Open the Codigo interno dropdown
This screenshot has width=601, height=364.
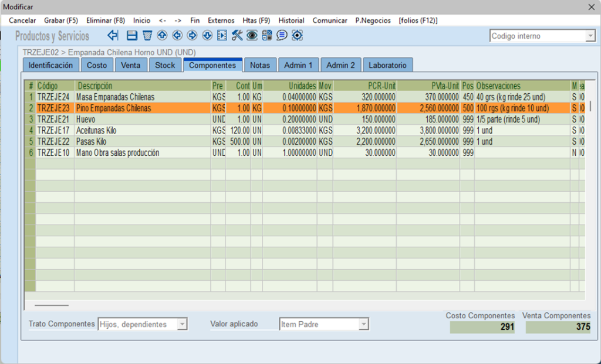click(590, 36)
